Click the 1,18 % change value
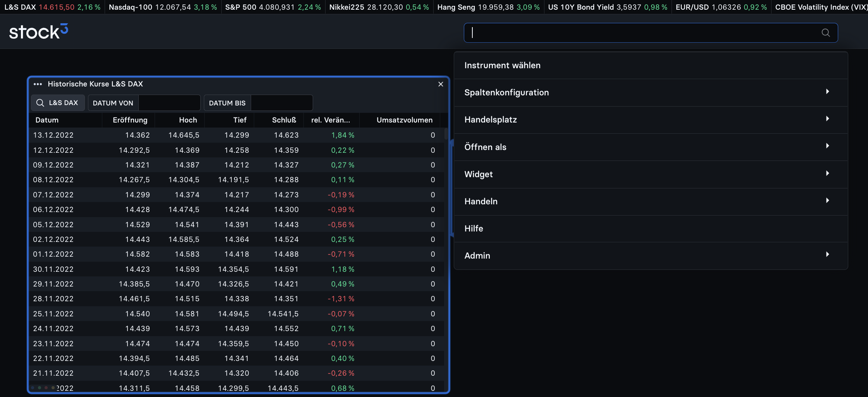 (343, 269)
